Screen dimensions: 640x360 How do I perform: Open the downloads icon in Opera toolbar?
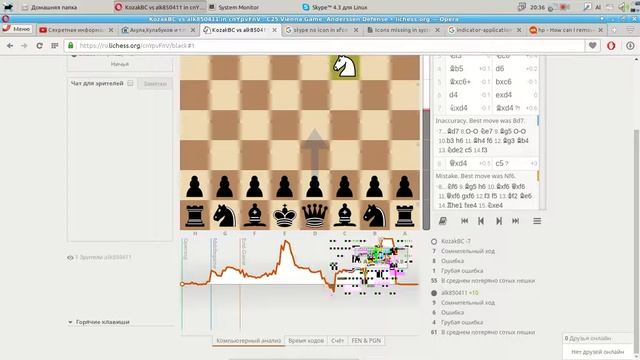pyautogui.click(x=630, y=46)
